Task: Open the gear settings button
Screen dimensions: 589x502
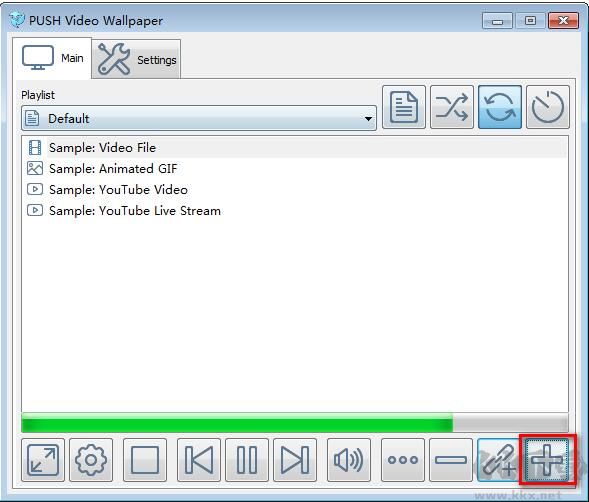Action: [x=91, y=460]
